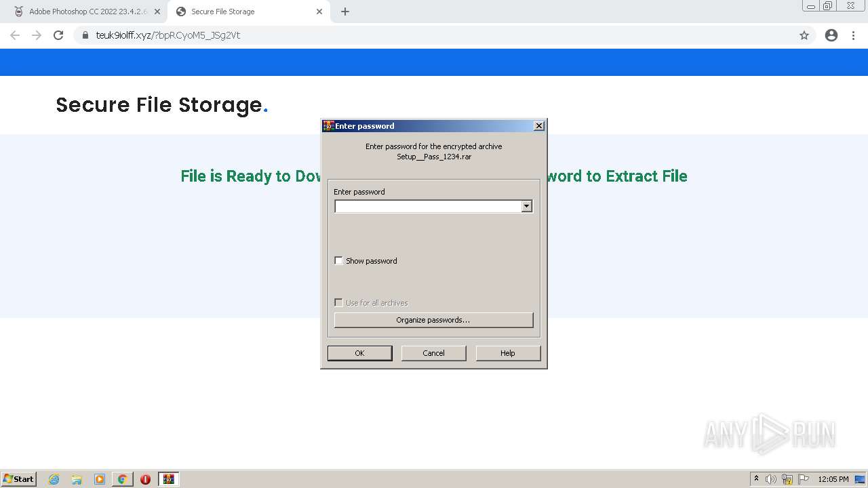The width and height of the screenshot is (868, 488).
Task: Open the Windows Start menu
Action: tap(19, 479)
